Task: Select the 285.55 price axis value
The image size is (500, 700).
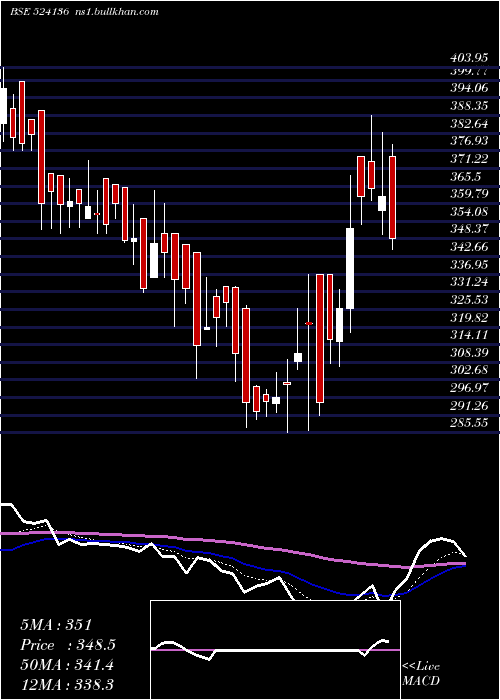Action: (469, 423)
